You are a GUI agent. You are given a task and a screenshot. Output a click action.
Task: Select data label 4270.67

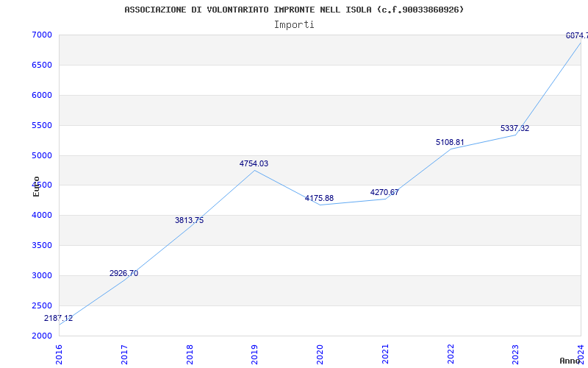(384, 192)
